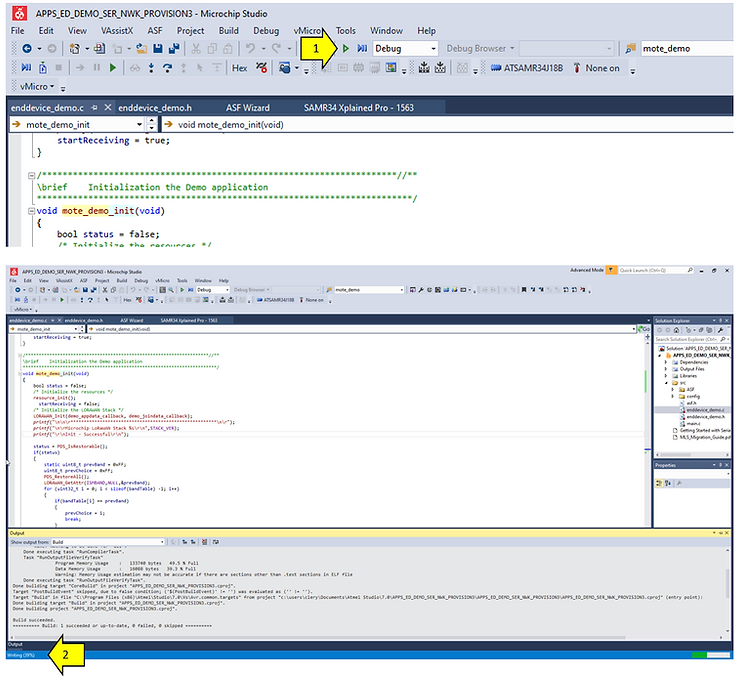Click write progress bar in lower status bar

click(x=711, y=655)
